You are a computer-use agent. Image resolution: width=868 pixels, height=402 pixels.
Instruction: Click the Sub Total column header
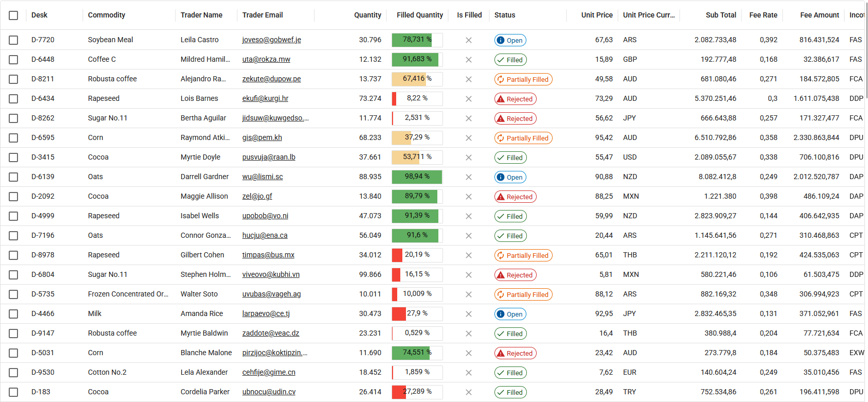(721, 15)
